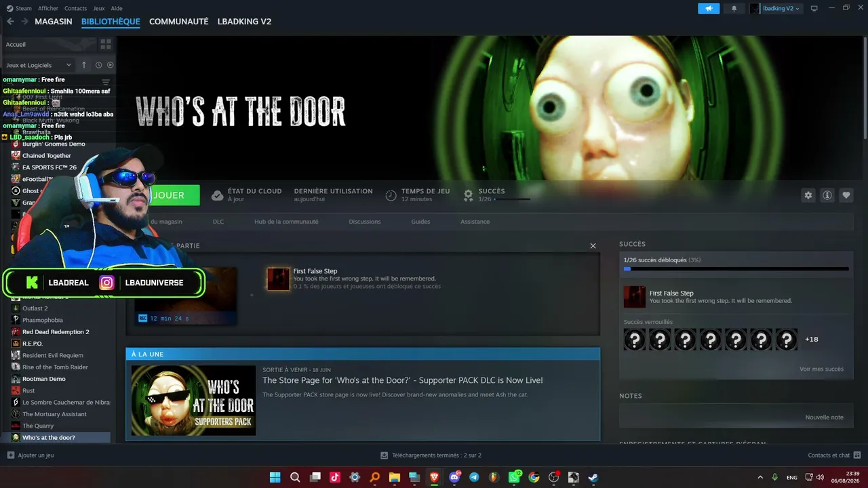Click the Steam icon in the taskbar
Image resolution: width=868 pixels, height=488 pixels.
tap(593, 477)
